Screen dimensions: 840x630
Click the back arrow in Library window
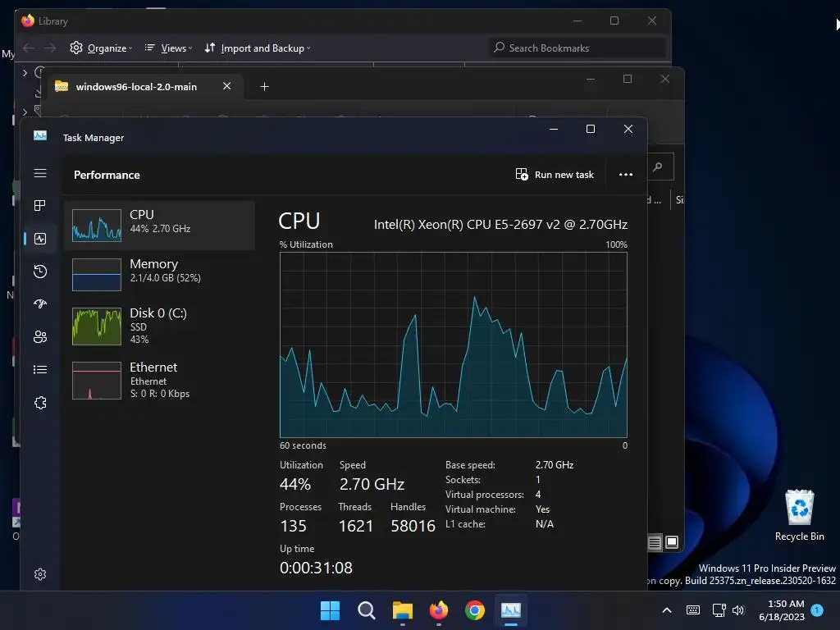29,48
